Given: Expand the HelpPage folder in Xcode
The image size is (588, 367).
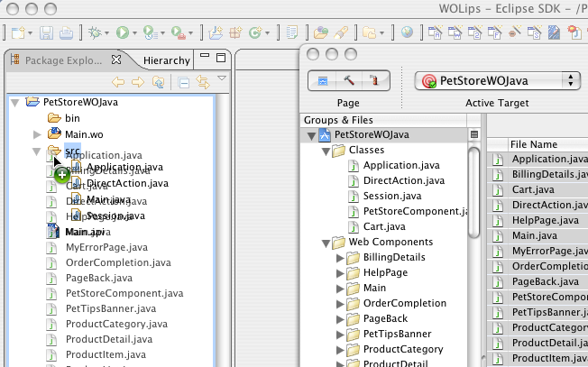Looking at the screenshot, I should click(340, 273).
